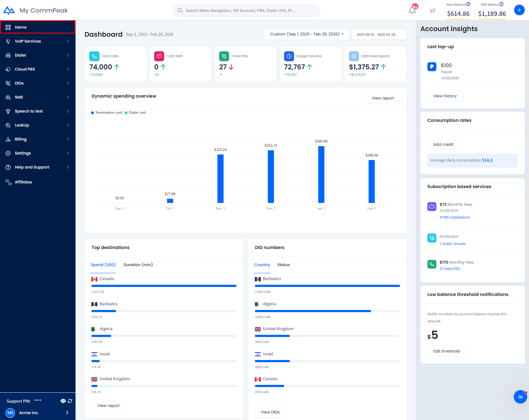Expand the VoIP Services menu

[x=38, y=41]
